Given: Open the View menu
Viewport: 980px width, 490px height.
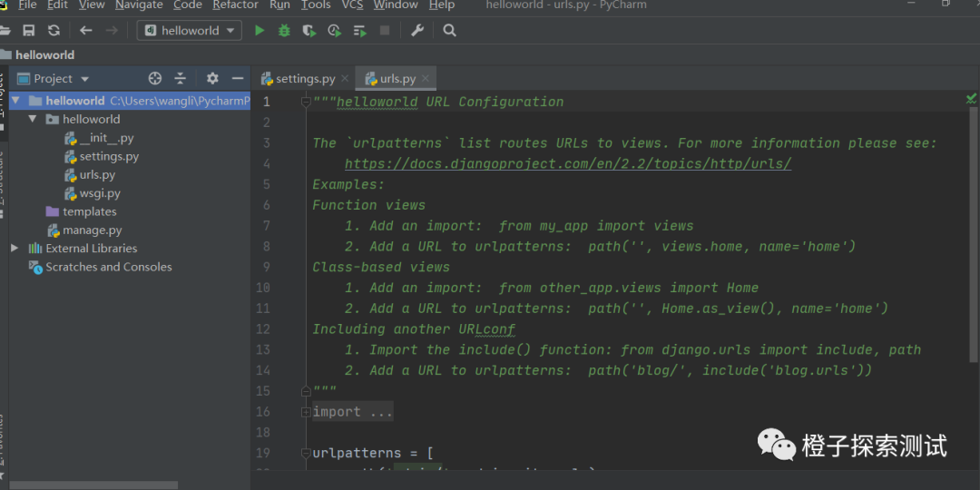Looking at the screenshot, I should coord(92,5).
